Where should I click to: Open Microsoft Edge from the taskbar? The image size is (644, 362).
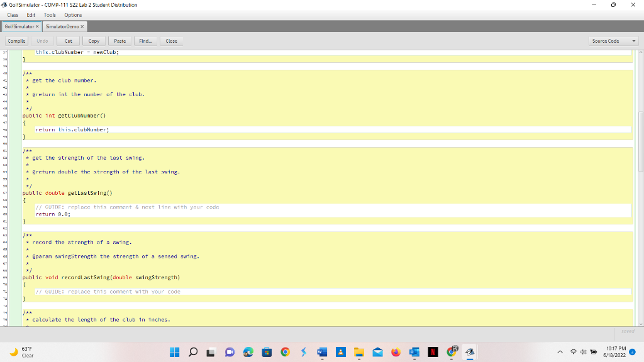point(248,352)
